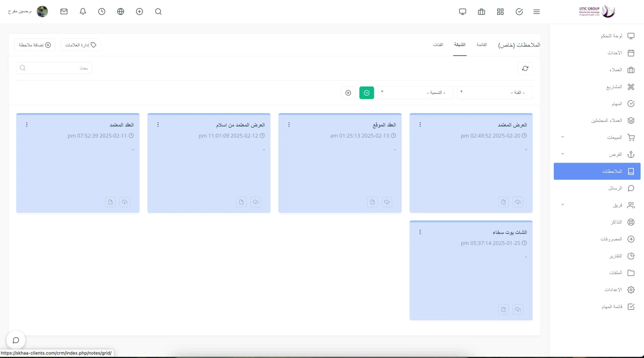Toggle the hamburger sidebar menu icon

click(x=536, y=12)
